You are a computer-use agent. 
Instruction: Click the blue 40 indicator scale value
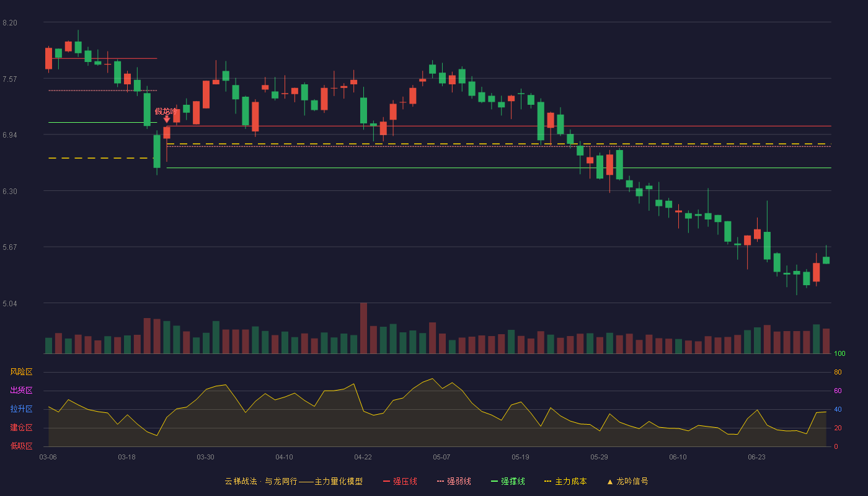(x=838, y=409)
